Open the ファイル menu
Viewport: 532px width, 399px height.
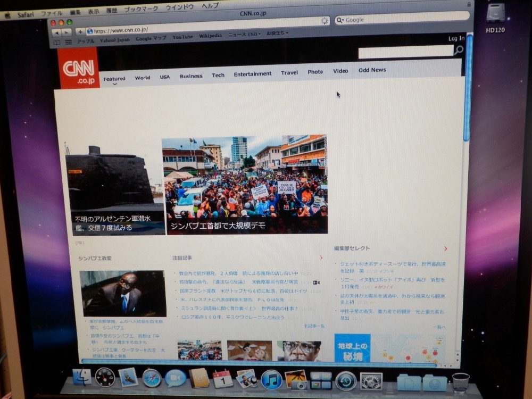tap(52, 13)
